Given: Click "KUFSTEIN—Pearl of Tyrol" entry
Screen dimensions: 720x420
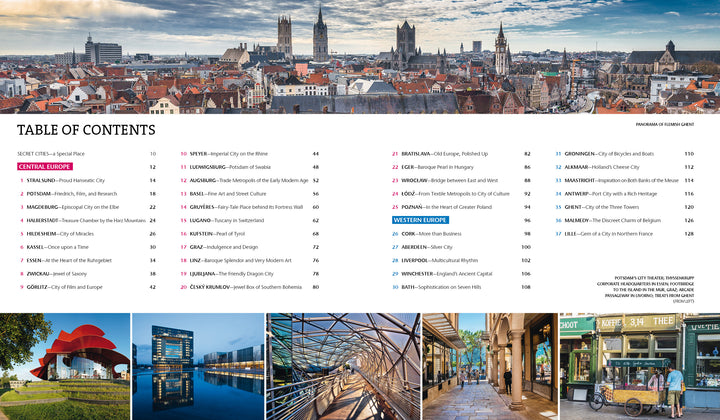Looking at the screenshot, I should tap(217, 234).
